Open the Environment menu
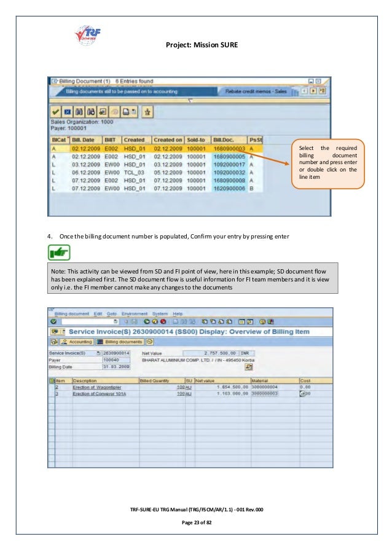This screenshot has height=555, width=392. point(135,313)
